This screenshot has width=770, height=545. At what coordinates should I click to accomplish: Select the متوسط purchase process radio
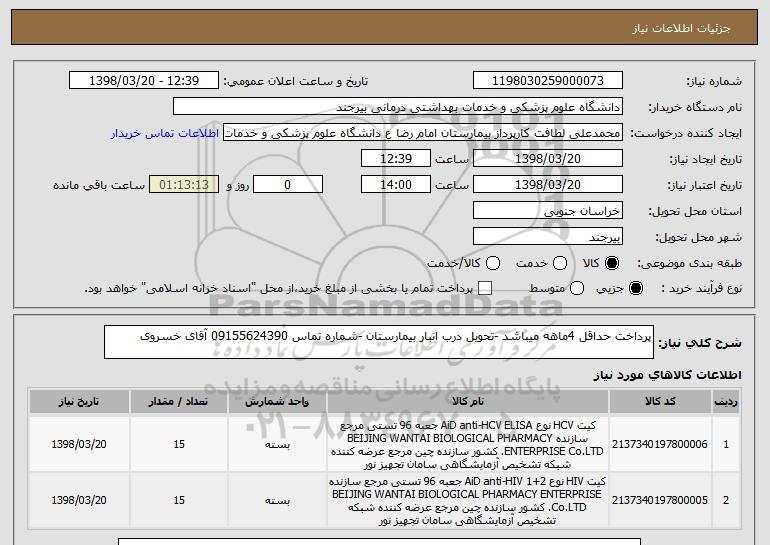coord(577,288)
